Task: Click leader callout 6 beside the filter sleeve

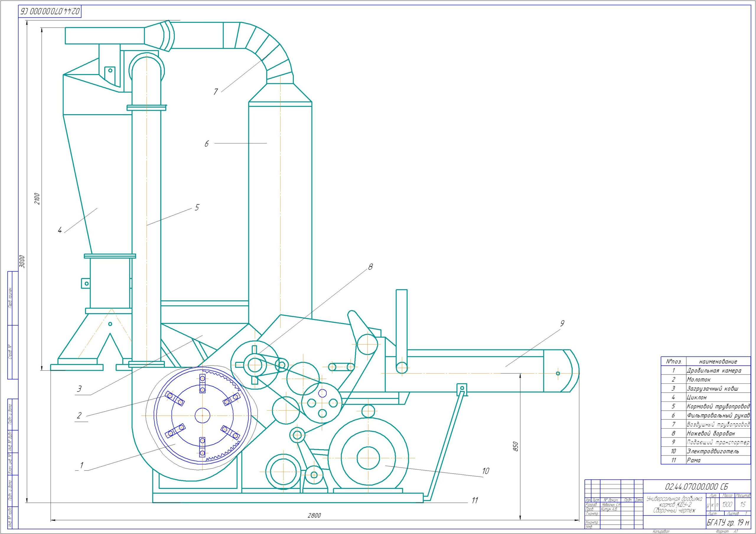Action: tap(206, 143)
